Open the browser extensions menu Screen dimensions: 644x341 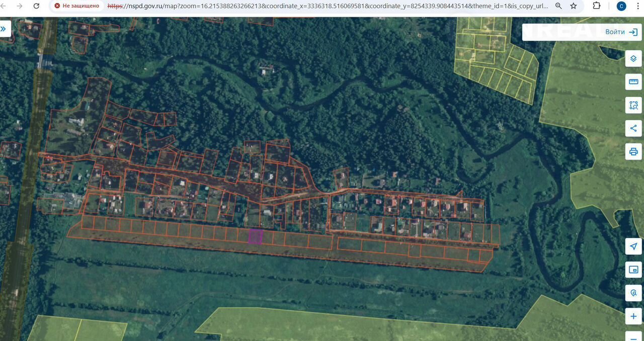(597, 6)
